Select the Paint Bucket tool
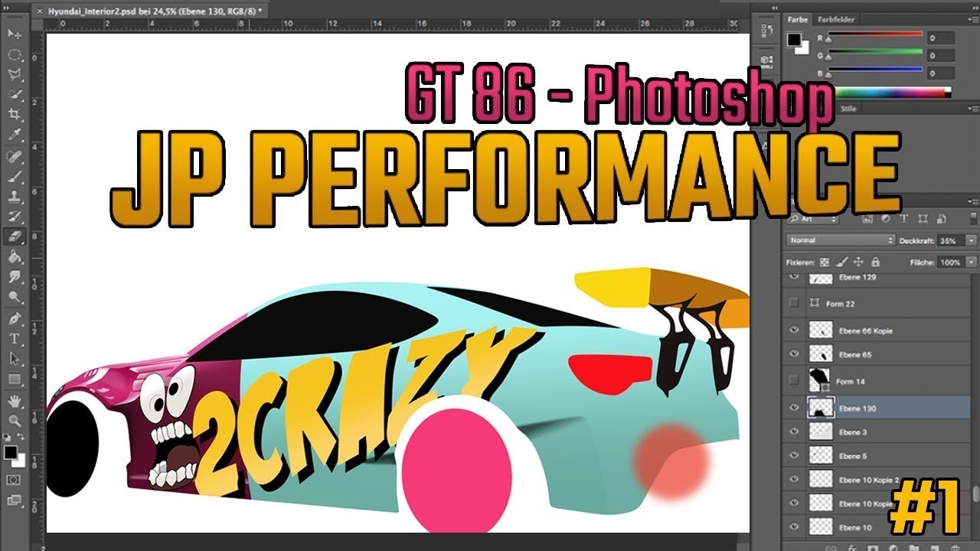 point(15,257)
